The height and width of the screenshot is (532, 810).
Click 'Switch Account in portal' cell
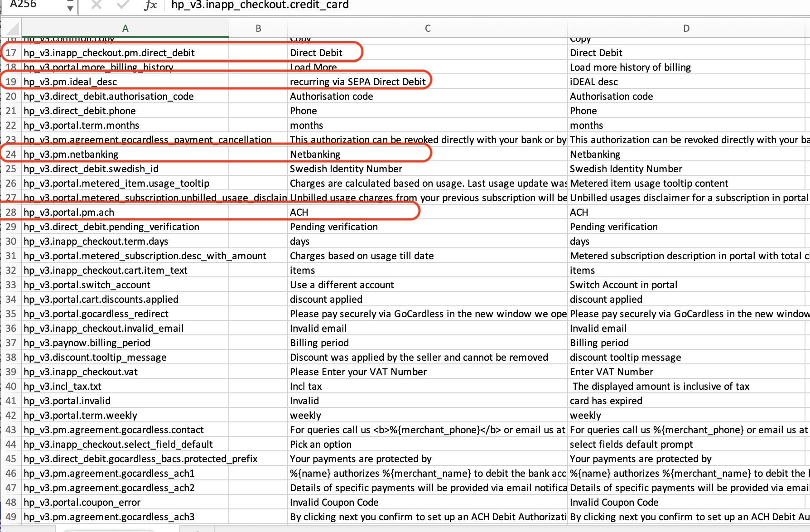tap(623, 285)
